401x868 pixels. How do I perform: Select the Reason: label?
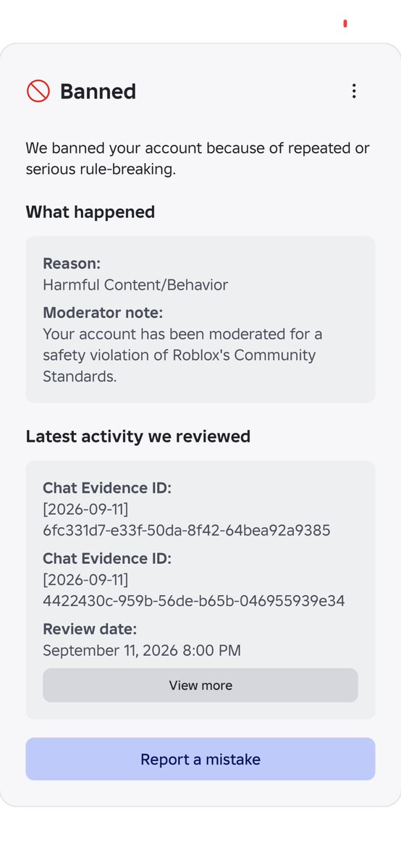click(72, 264)
